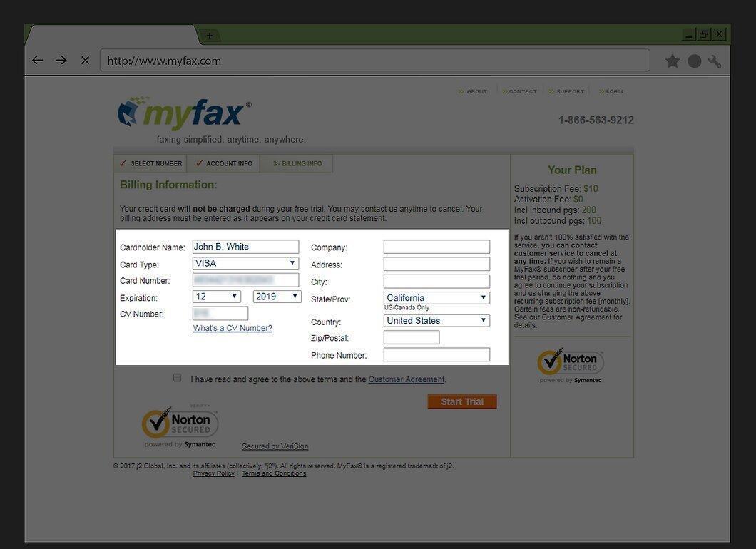Screen dimensions: 756x549
Task: Open a new tab with plus button
Action: (209, 35)
